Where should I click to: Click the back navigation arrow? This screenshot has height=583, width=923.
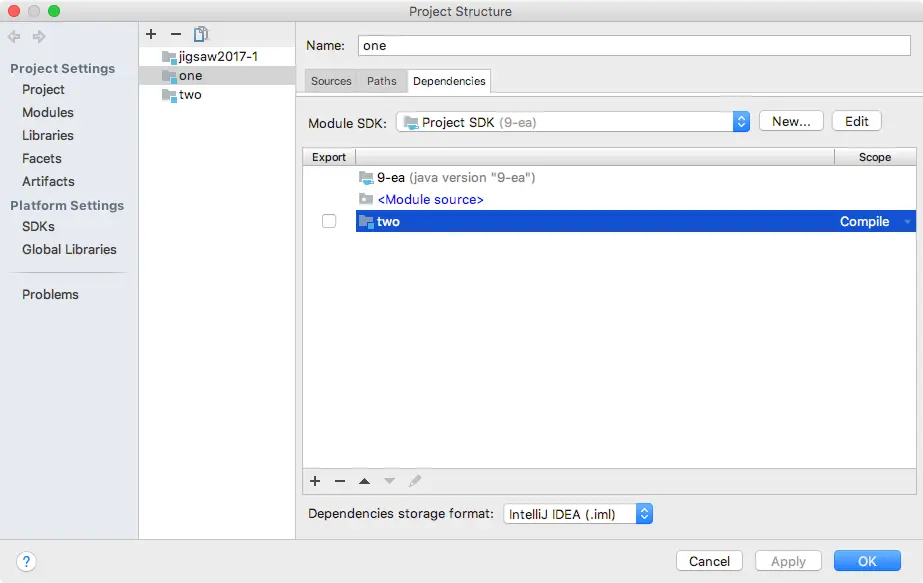click(x=14, y=37)
